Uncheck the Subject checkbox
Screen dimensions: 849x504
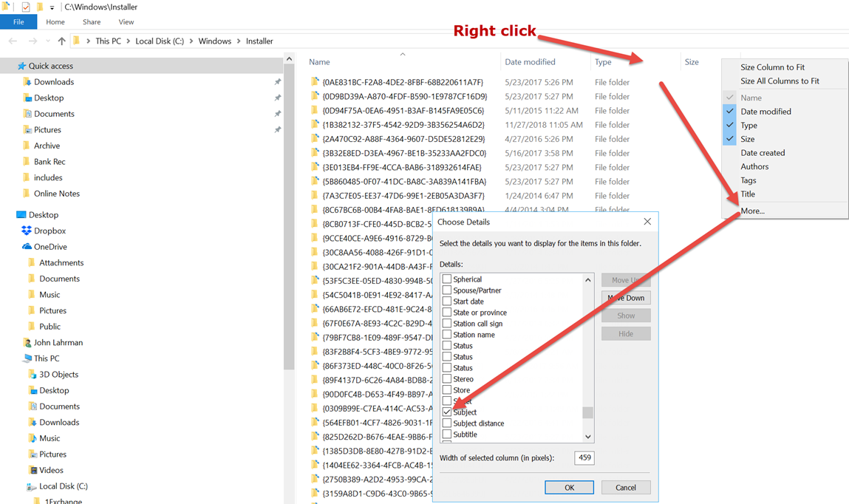(447, 412)
